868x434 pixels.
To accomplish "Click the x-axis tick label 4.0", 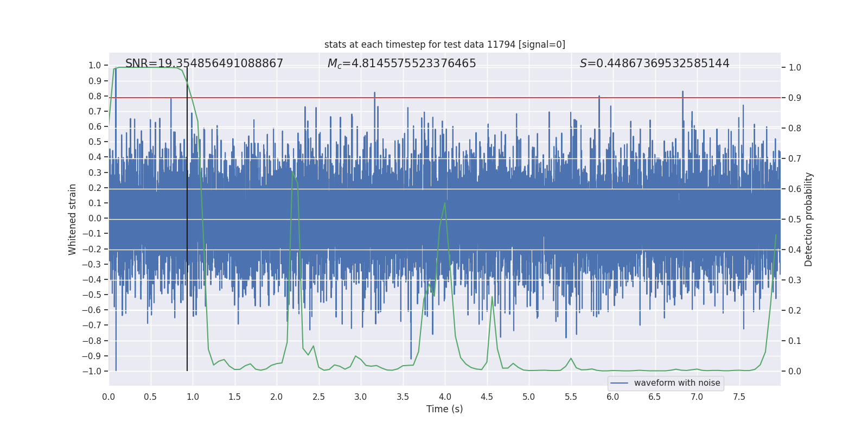I will coord(444,397).
